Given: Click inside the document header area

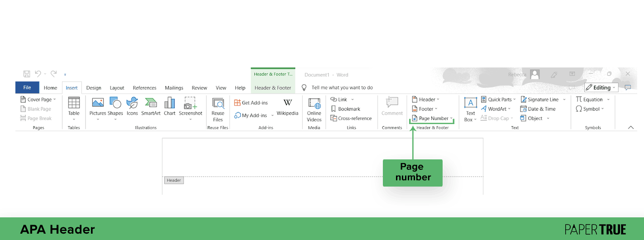Looking at the screenshot, I should tap(323, 157).
